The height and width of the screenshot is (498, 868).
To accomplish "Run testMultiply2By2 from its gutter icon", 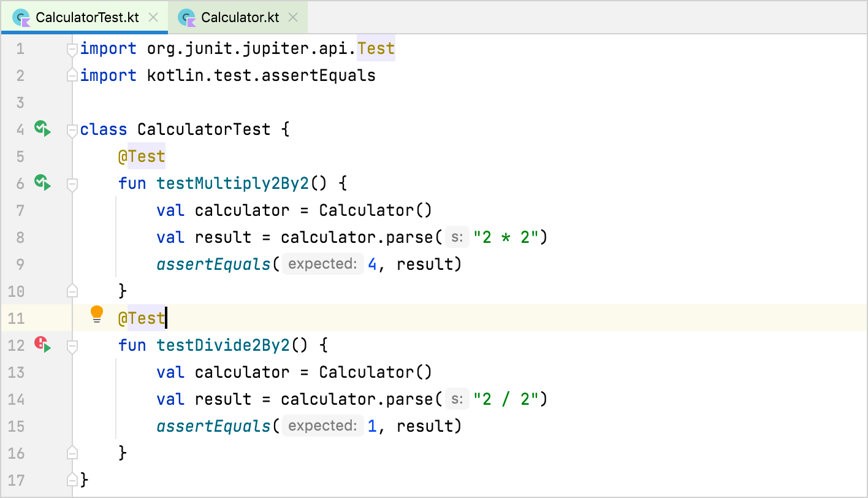I will (x=42, y=183).
